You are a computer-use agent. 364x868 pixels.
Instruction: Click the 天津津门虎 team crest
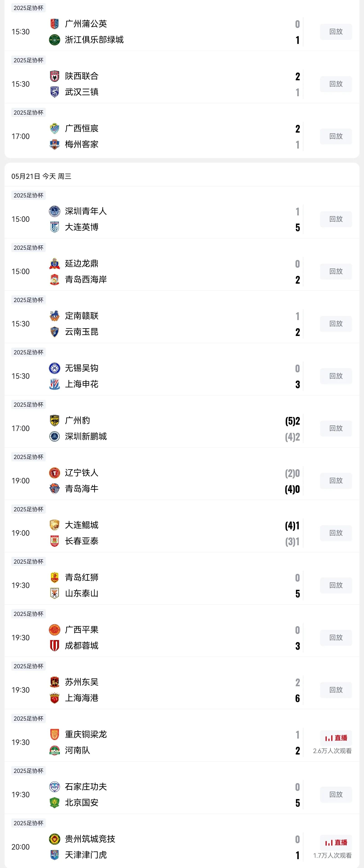point(55,855)
